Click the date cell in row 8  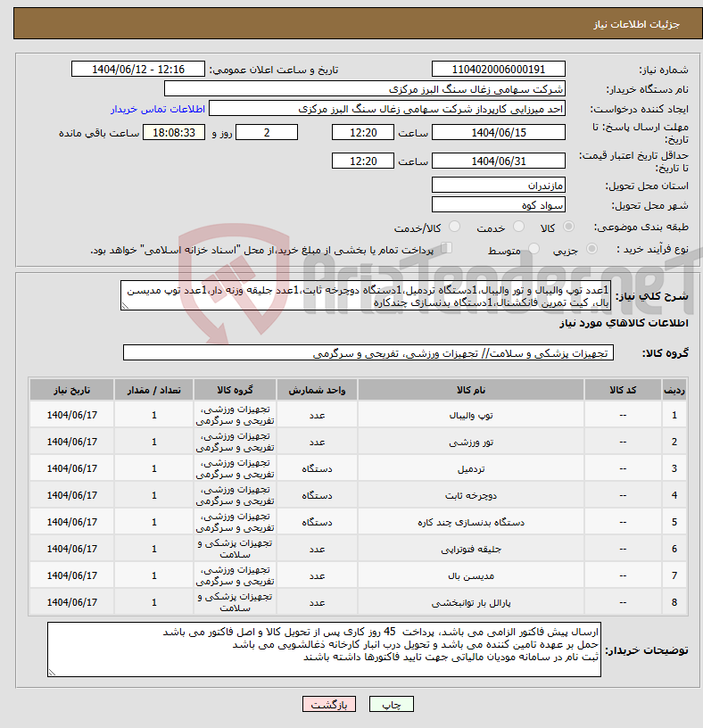(x=72, y=602)
